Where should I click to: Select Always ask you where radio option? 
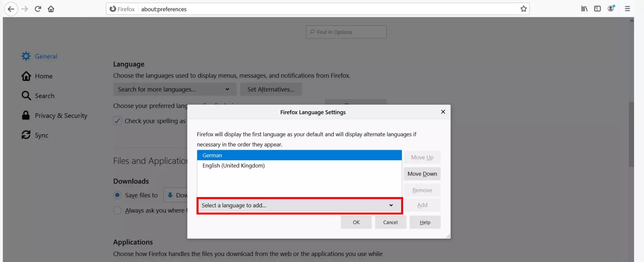(117, 211)
